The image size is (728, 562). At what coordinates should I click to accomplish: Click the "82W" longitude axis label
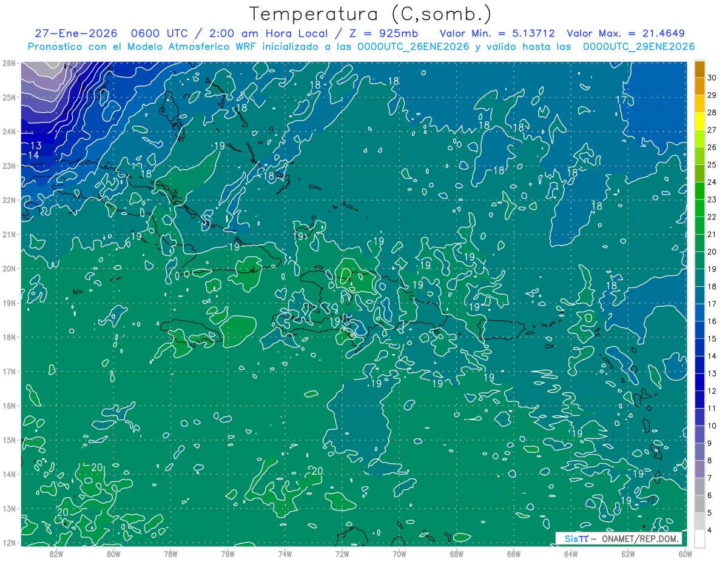[56, 554]
